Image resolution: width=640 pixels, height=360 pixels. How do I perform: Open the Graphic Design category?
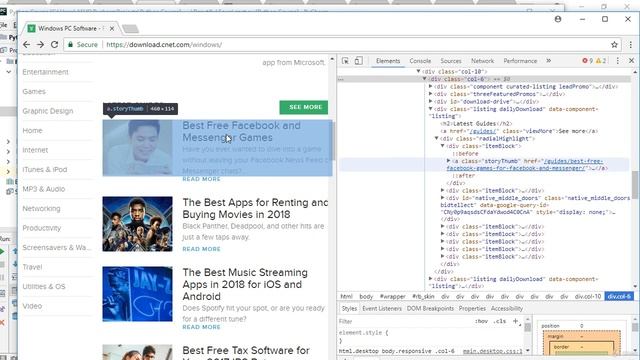pos(48,111)
